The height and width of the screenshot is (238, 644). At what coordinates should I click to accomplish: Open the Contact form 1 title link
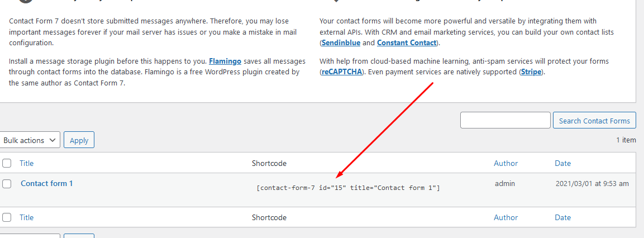pyautogui.click(x=47, y=183)
